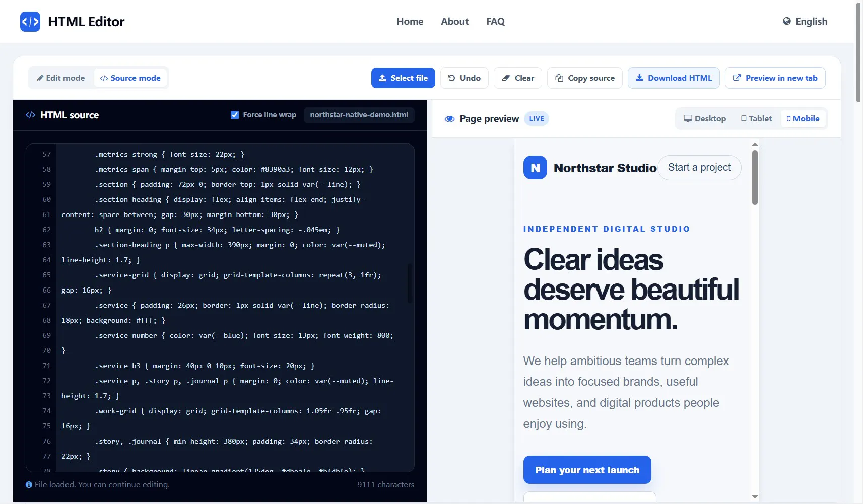Click the preview pane scrollbar thumb

[x=755, y=177]
